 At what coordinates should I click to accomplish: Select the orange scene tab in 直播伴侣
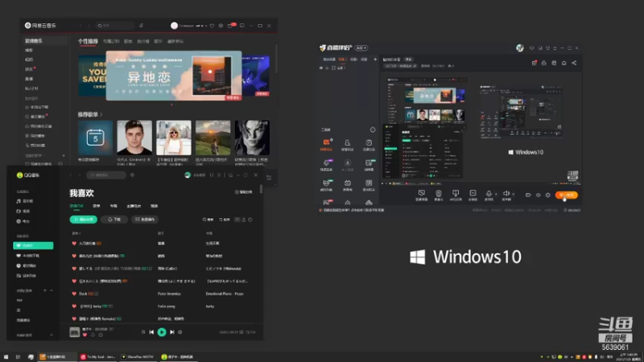[x=342, y=60]
